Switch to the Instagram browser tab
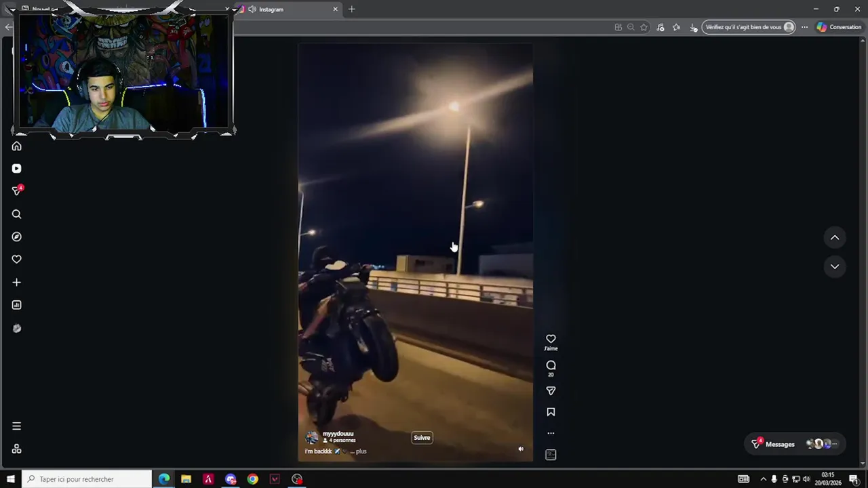The height and width of the screenshot is (488, 868). tap(288, 9)
